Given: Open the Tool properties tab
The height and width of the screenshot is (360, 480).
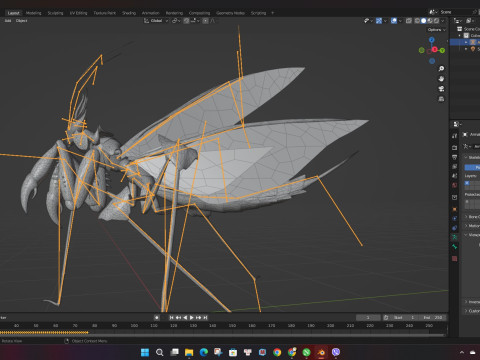Looking at the screenshot, I should point(454,136).
